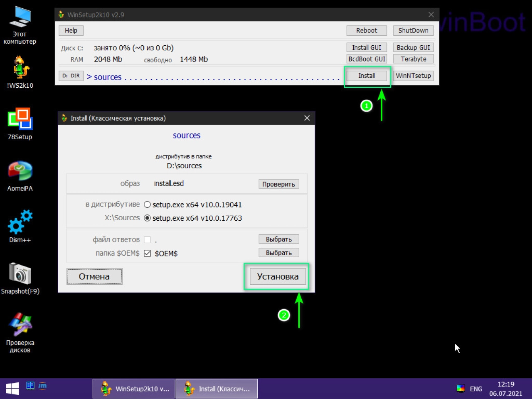
Task: Click the colorful display tray icon
Action: pyautogui.click(x=461, y=389)
